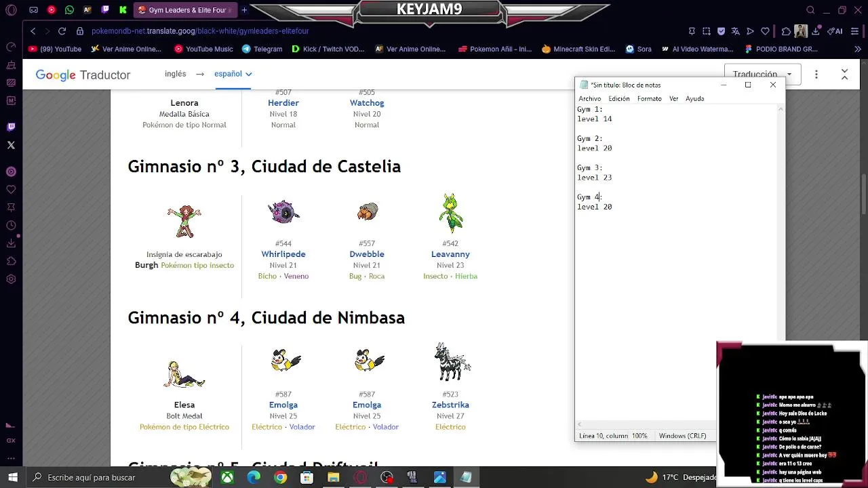868x488 pixels.
Task: Open Google Chrome from the taskbar
Action: coord(280,477)
